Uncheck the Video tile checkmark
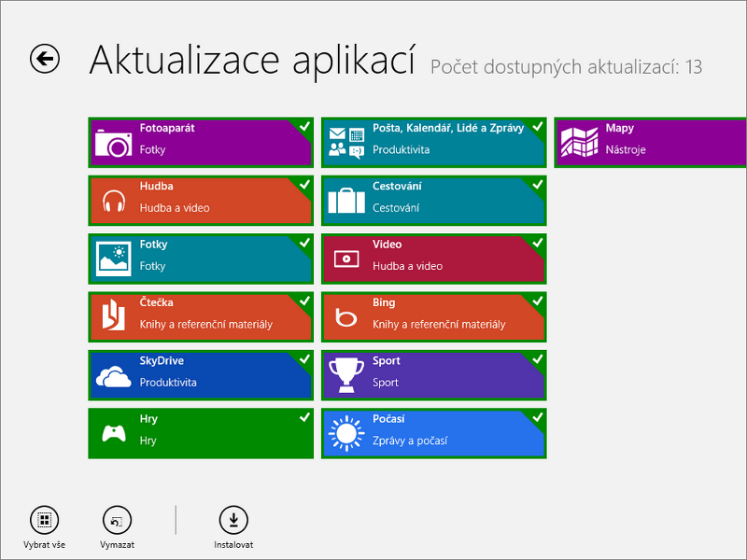Screen dimensions: 747x560 (x=536, y=243)
